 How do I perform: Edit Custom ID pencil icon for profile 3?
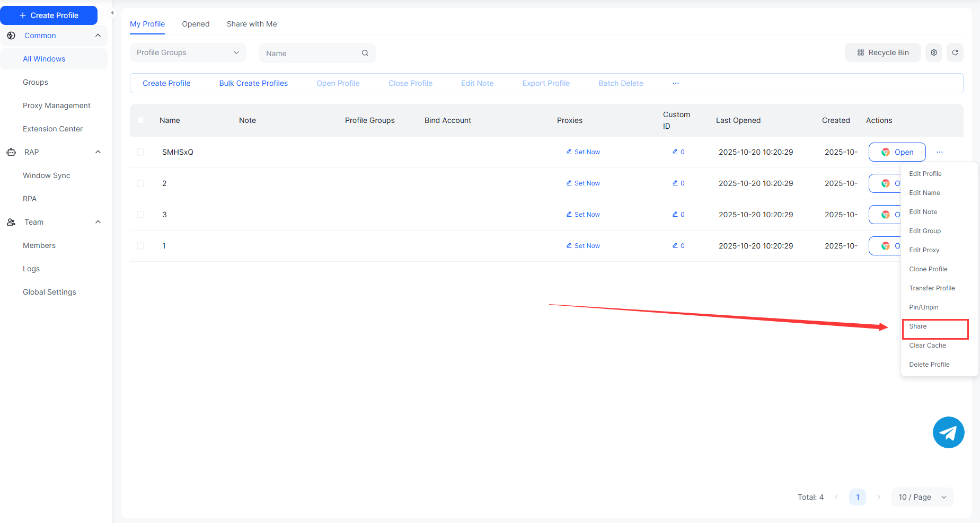click(675, 214)
